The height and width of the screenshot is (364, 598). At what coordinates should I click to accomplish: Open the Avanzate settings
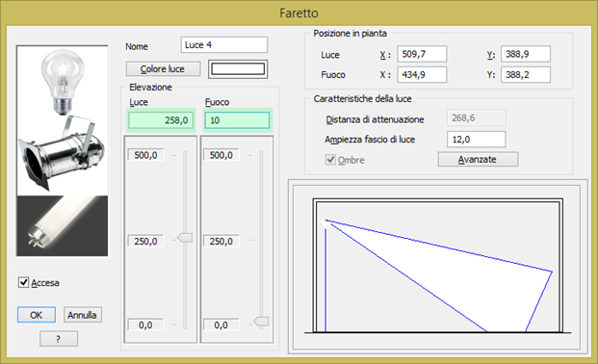pyautogui.click(x=478, y=159)
